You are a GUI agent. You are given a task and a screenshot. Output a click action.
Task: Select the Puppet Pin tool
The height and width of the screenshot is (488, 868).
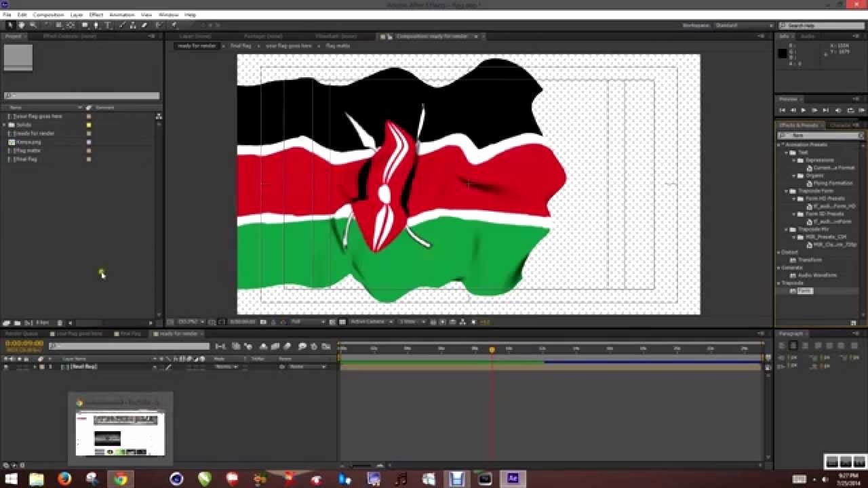(x=174, y=25)
